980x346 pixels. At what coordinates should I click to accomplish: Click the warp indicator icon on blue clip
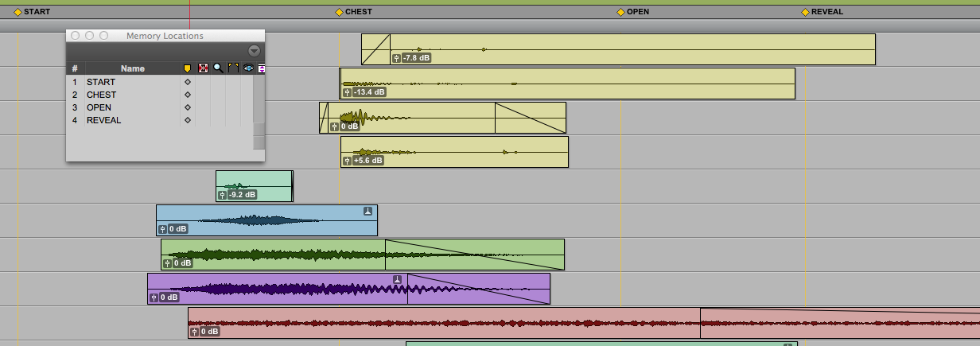click(x=367, y=211)
